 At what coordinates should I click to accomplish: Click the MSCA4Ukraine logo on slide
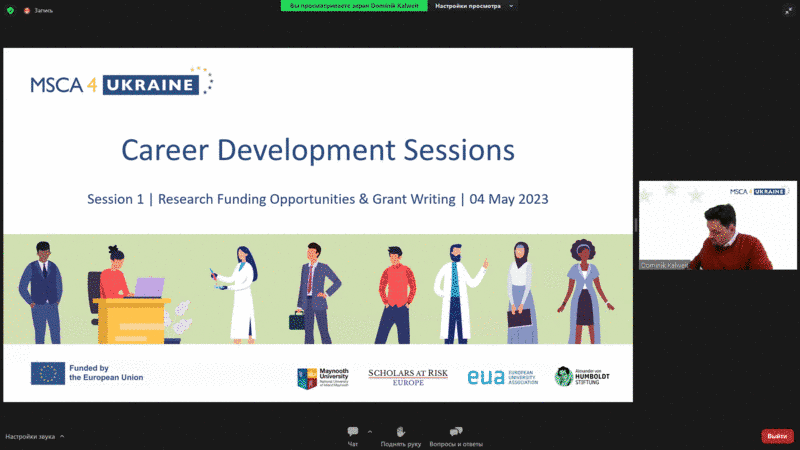pyautogui.click(x=121, y=83)
